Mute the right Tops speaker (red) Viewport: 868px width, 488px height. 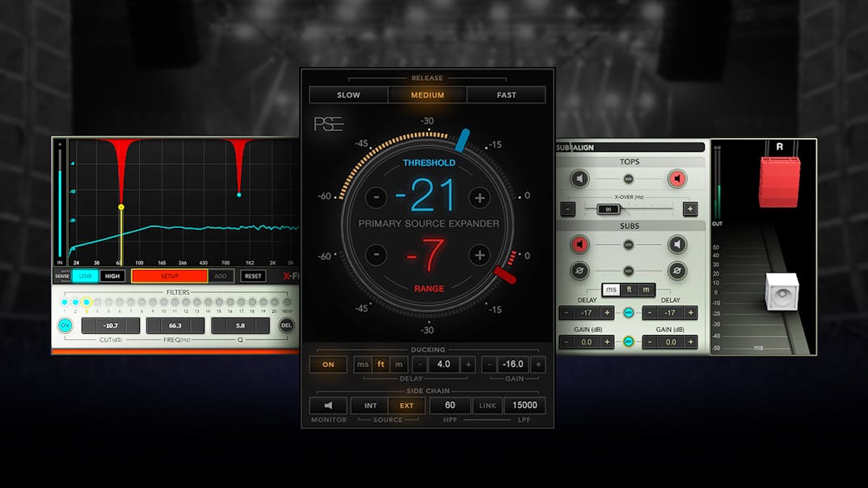click(x=676, y=179)
